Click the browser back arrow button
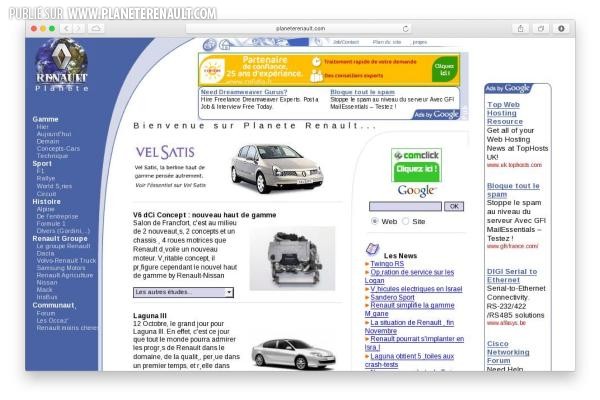This screenshot has height=400, width=600. [x=66, y=29]
